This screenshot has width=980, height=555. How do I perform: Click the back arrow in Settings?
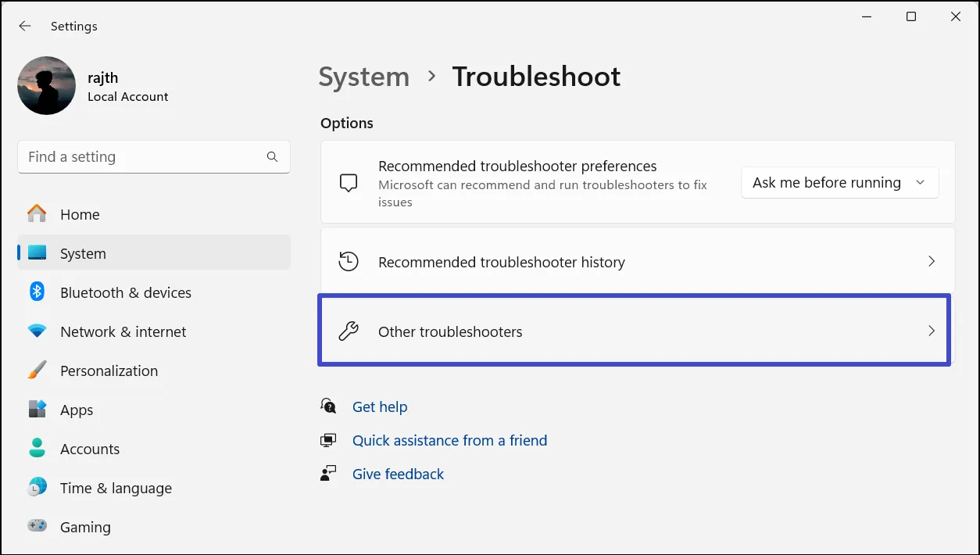point(25,26)
